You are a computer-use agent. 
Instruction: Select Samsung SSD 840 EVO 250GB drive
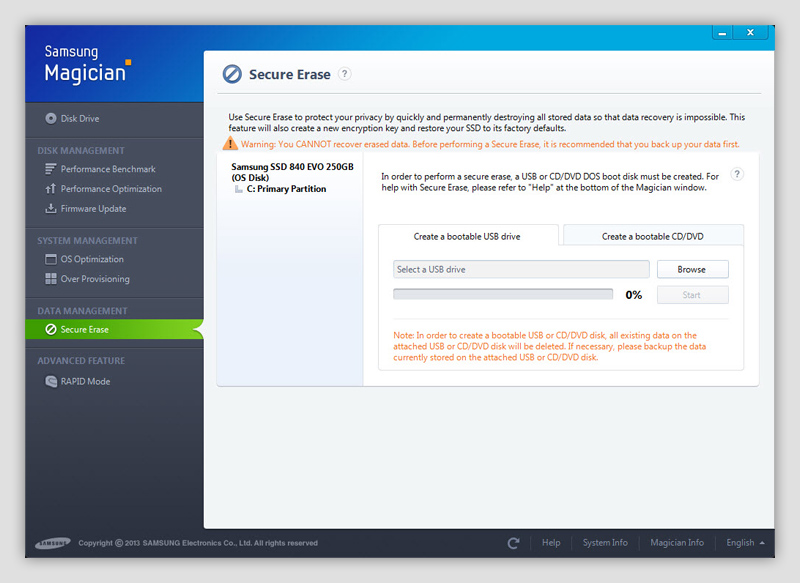(292, 172)
